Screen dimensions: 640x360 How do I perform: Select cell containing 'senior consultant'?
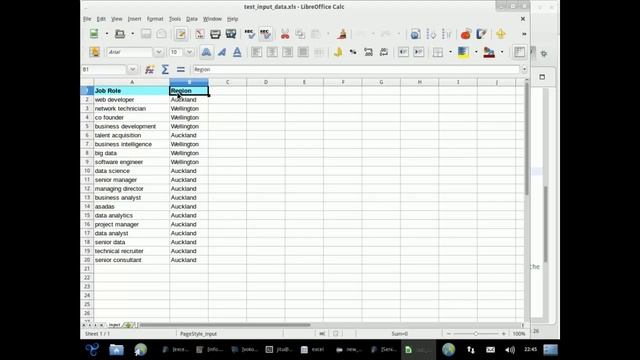click(x=131, y=260)
